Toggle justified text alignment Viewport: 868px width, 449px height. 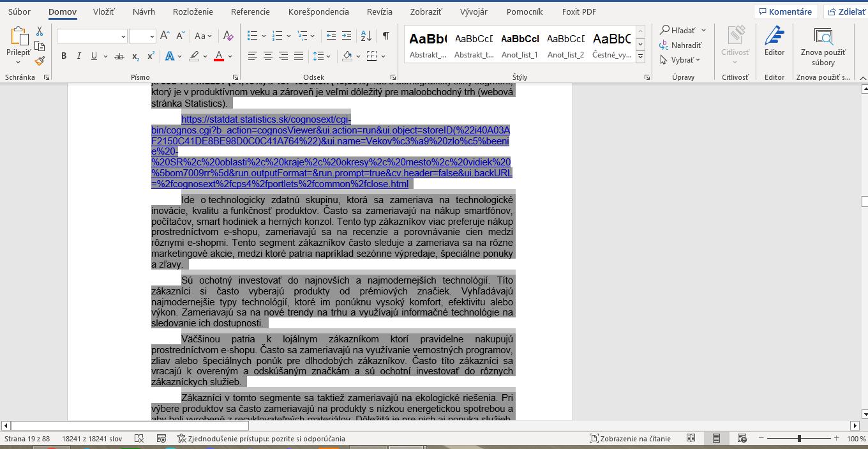tap(299, 56)
